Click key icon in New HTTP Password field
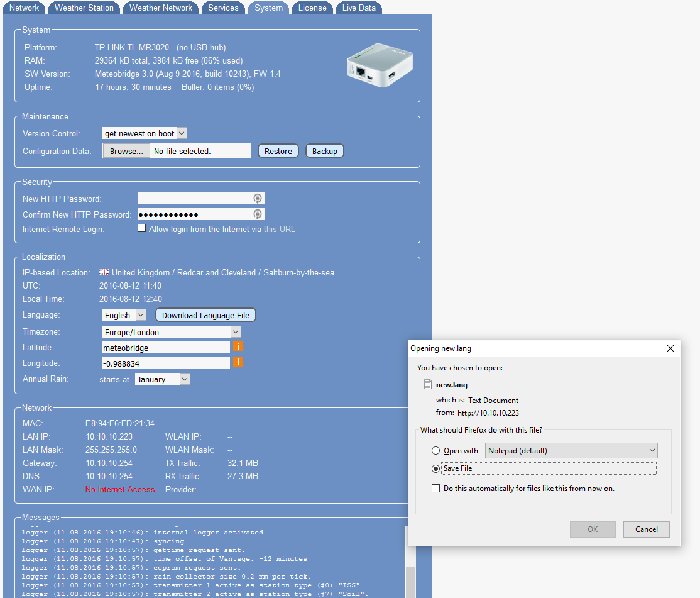 257,199
